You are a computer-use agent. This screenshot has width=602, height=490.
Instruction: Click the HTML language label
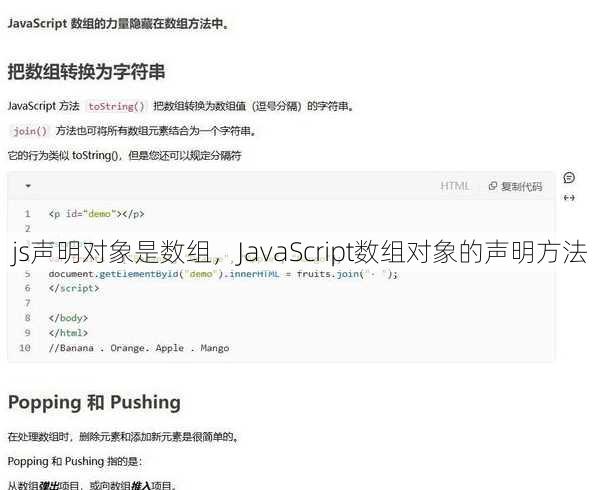pos(455,186)
